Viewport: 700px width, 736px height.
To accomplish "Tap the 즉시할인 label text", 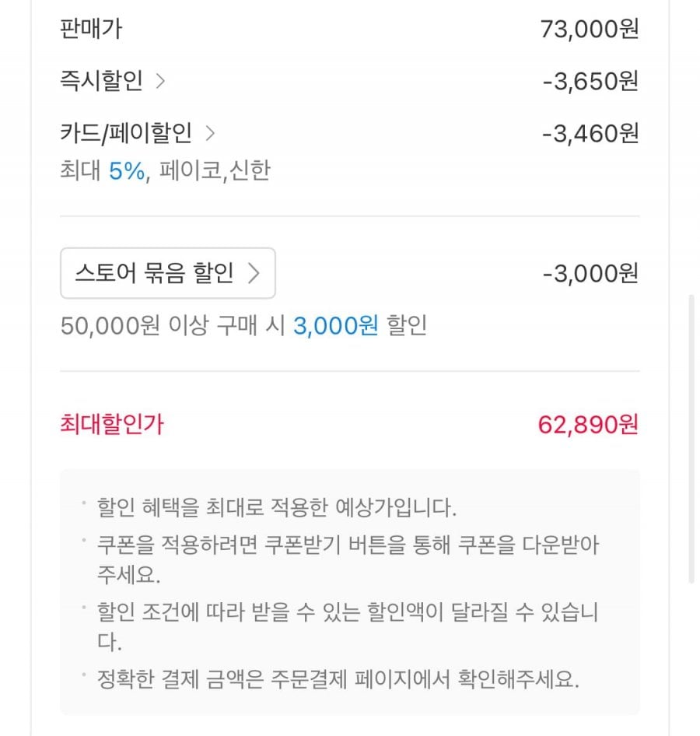I will pyautogui.click(x=101, y=81).
